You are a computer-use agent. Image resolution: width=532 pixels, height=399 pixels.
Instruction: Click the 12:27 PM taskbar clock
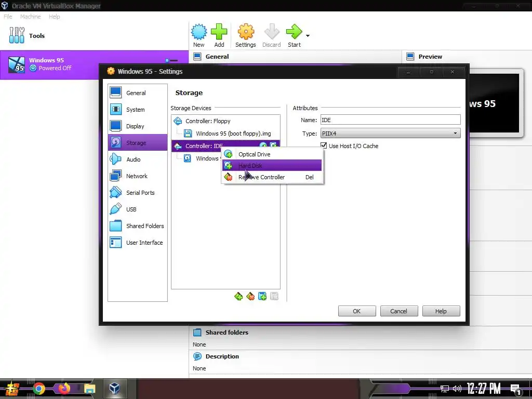[x=484, y=389]
